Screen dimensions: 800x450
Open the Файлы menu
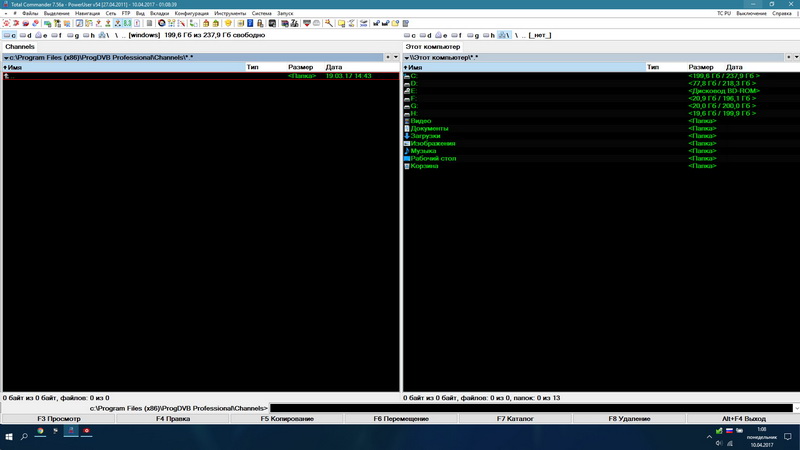[30, 13]
